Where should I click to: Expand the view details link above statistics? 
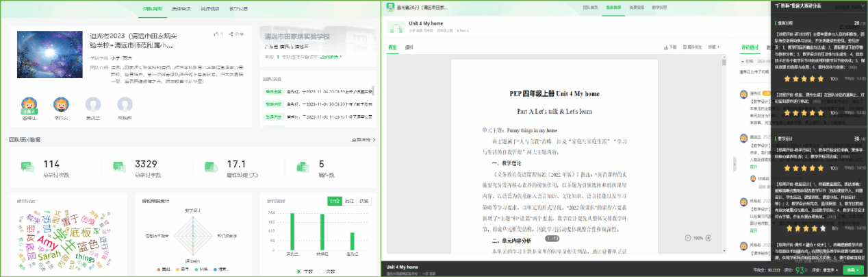point(362,139)
